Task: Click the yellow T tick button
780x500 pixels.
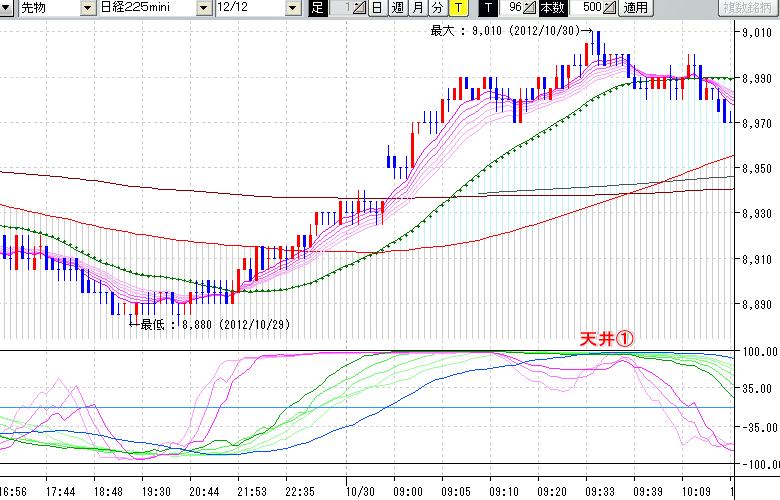Action: 457,8
